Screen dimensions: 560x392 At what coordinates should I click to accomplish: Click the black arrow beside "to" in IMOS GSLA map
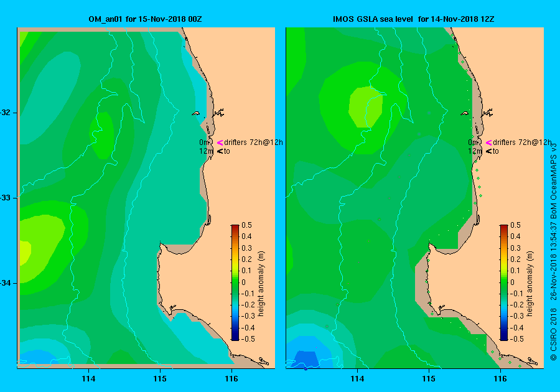pos(488,151)
